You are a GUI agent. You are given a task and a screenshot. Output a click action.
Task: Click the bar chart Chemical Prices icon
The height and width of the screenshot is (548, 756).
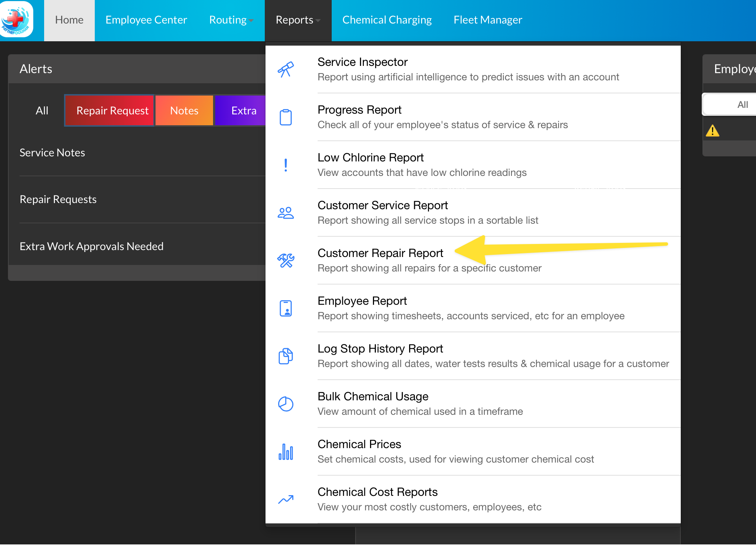(x=285, y=452)
